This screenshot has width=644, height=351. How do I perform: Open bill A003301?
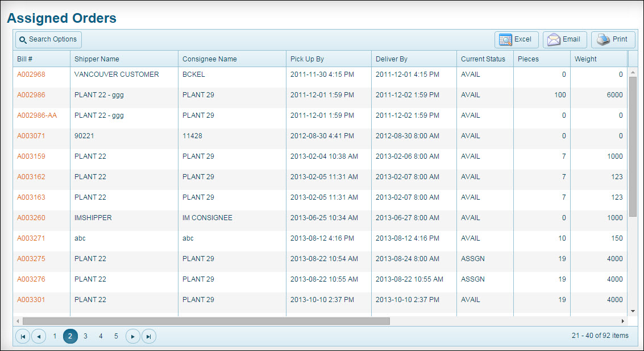click(x=31, y=300)
